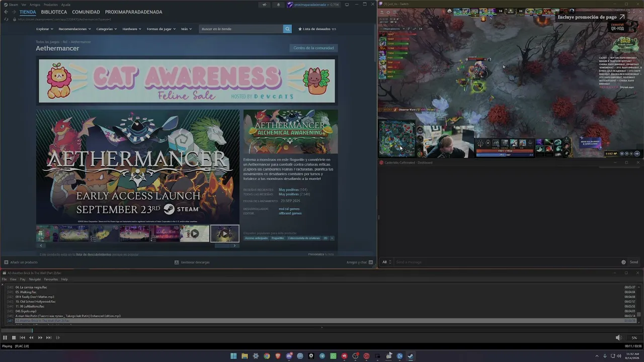Open the Navigate menu in music player

coord(35,280)
